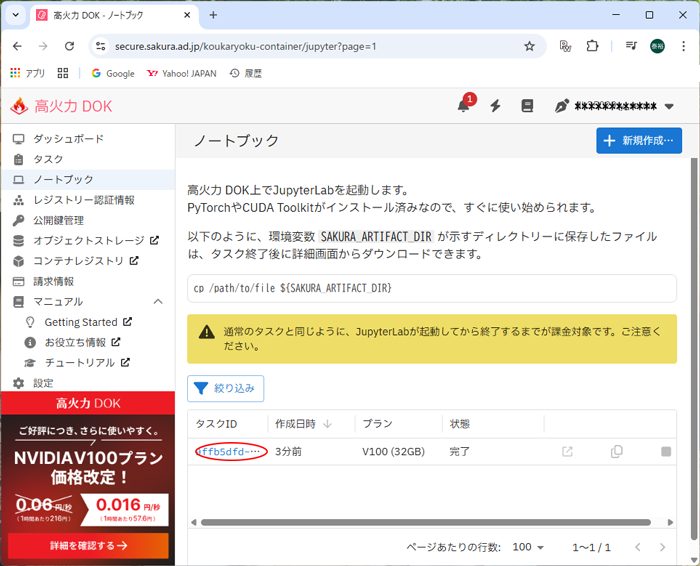This screenshot has height=566, width=700.
Task: Sort by 作成日時 column arrow
Action: (327, 424)
